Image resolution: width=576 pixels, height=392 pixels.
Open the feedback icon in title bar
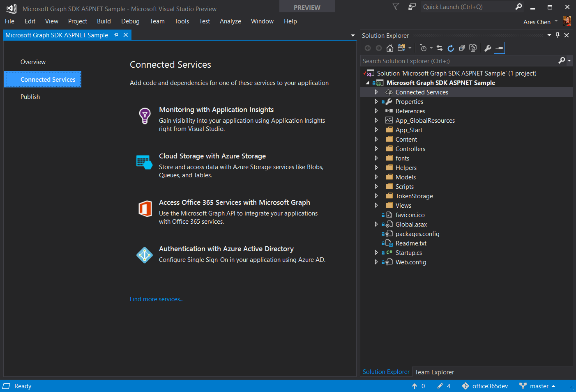(412, 7)
